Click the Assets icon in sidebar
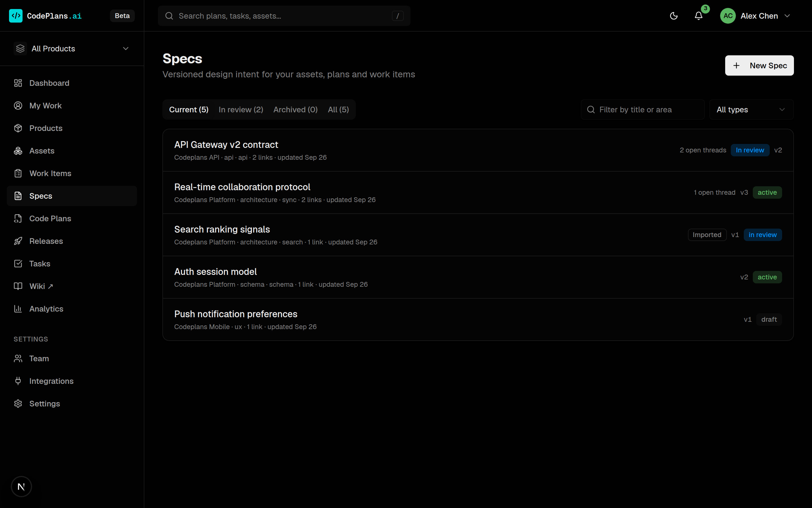Viewport: 812px width, 508px height. [18, 151]
